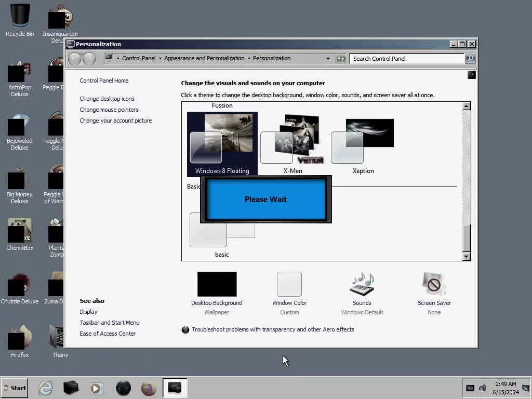Click the Control Panel breadcrumb
The width and height of the screenshot is (532, 399).
tap(139, 58)
